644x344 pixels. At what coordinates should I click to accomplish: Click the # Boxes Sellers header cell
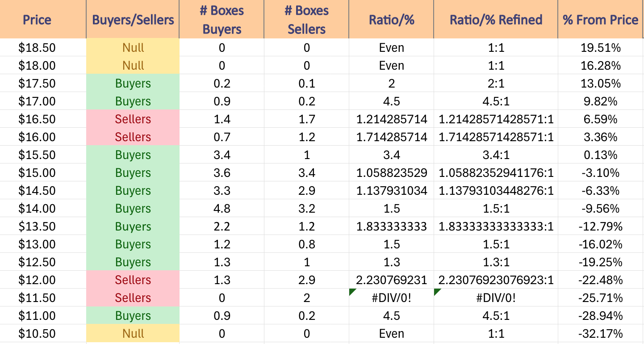[x=307, y=19]
